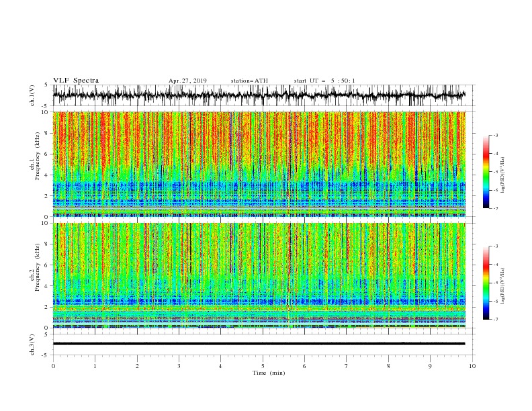Image resolution: width=532 pixels, height=411 pixels.
Task: Click the "5" tick on ch.1(V) axis
Action: click(x=46, y=85)
